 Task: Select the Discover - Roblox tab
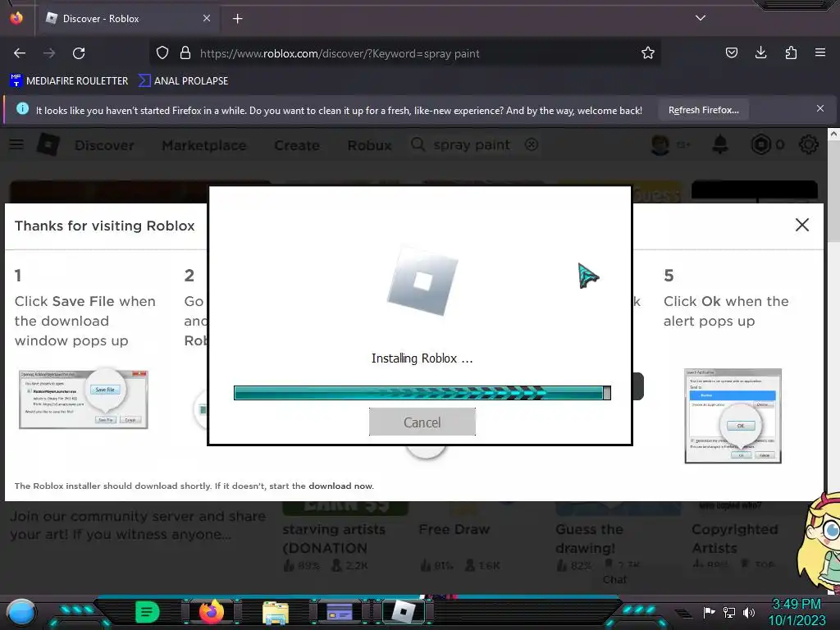coord(127,18)
